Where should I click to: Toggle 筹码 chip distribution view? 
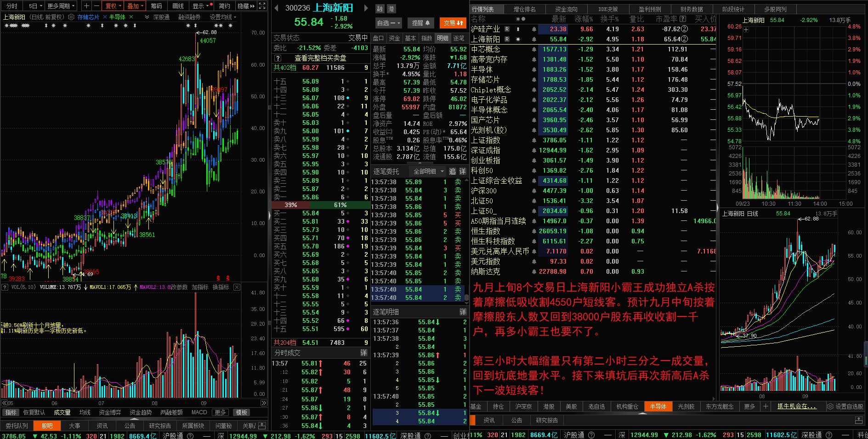(157, 6)
